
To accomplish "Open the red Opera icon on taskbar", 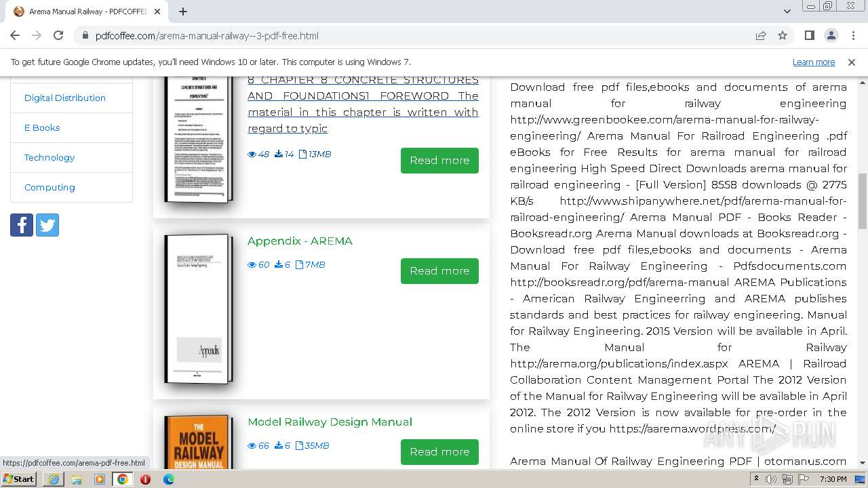I will click(x=145, y=479).
